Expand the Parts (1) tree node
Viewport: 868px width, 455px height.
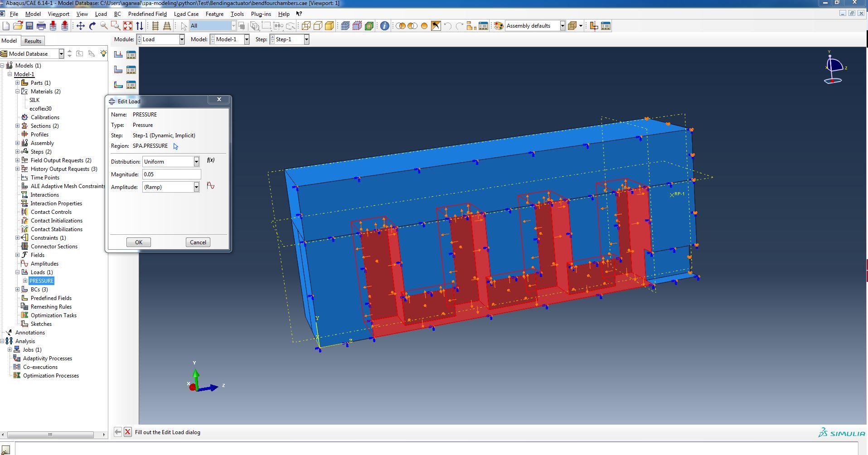17,83
